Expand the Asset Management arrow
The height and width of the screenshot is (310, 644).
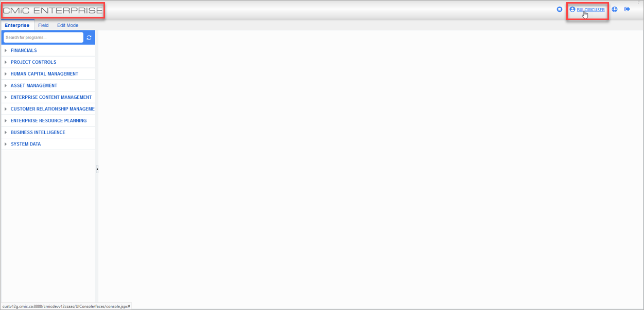click(x=6, y=85)
